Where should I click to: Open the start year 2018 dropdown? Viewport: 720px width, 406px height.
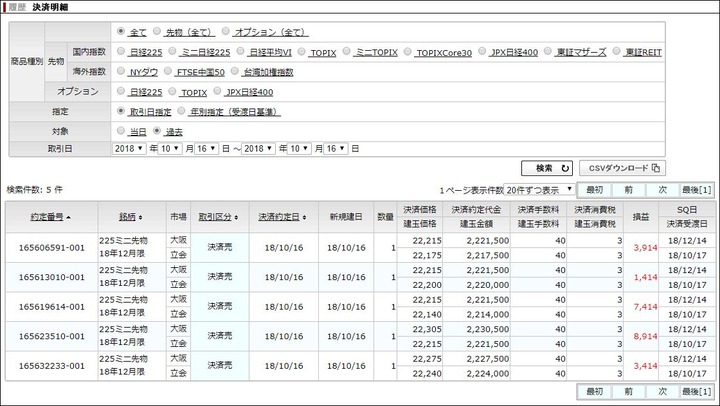point(129,149)
